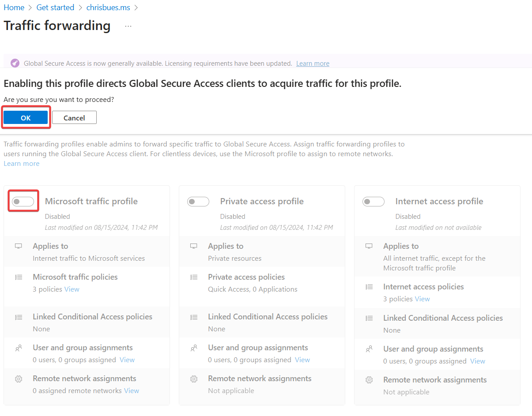
Task: Open the ellipsis menu beside Traffic forwarding title
Action: 128,26
